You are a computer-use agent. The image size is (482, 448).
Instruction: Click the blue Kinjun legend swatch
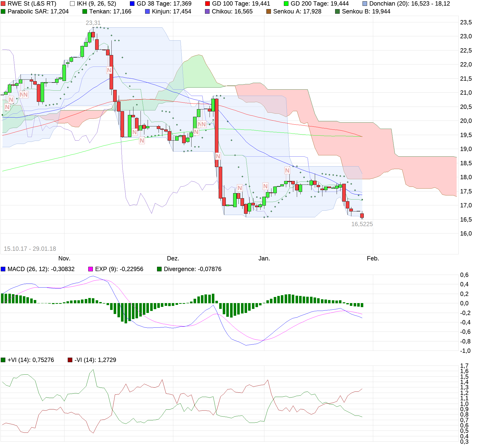[x=147, y=11]
